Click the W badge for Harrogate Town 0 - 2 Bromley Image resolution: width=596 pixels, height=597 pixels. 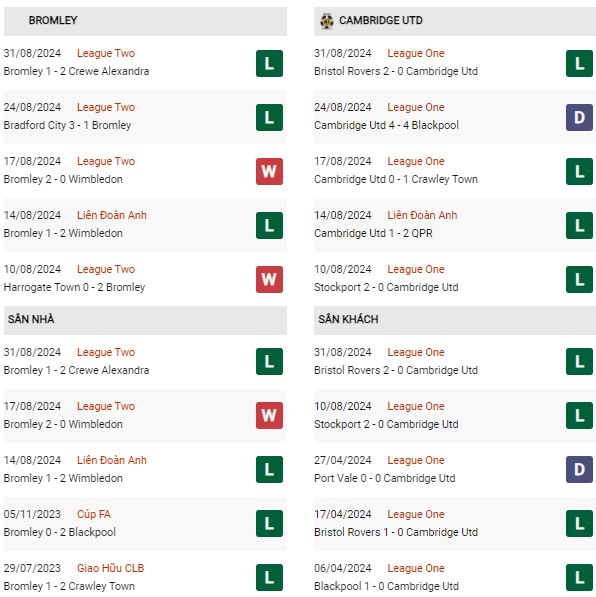pyautogui.click(x=269, y=279)
